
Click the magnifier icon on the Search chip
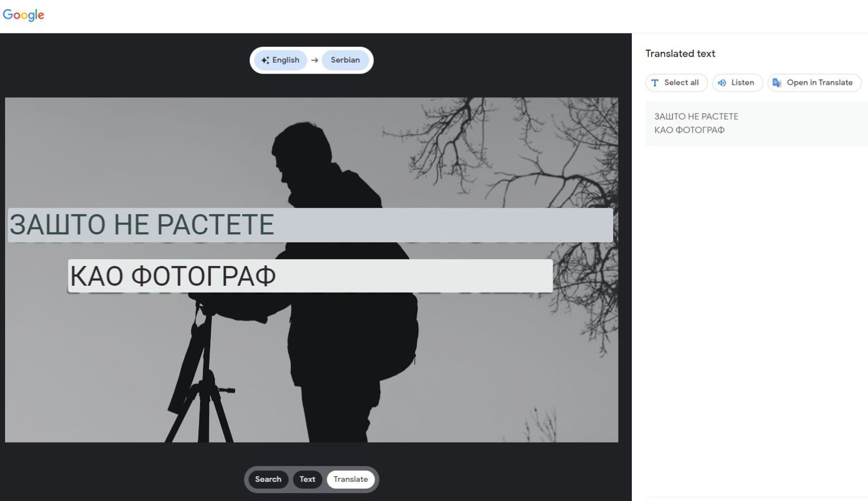[x=259, y=480]
